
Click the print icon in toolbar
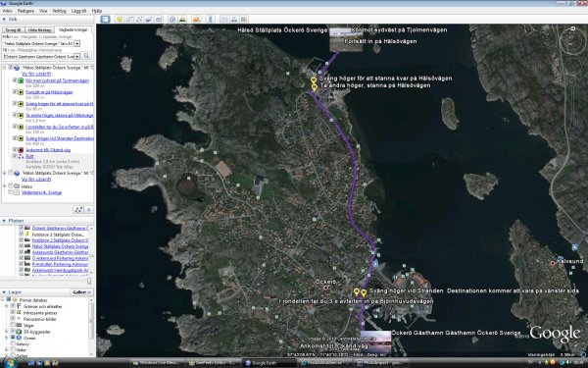point(234,20)
